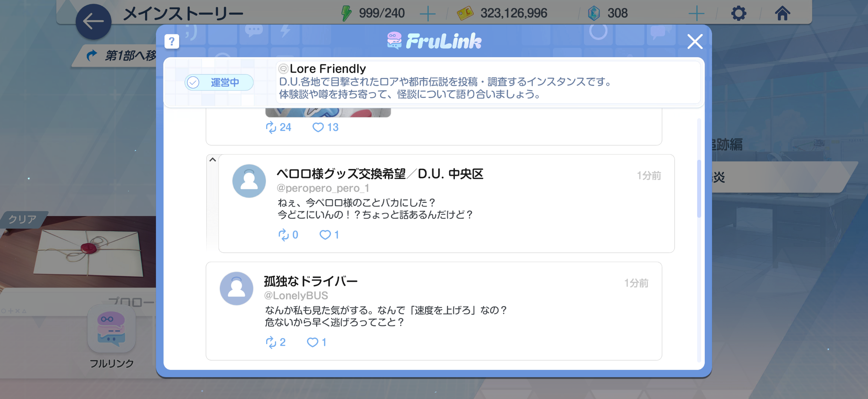The width and height of the screenshot is (868, 399).
Task: Repost the peropero_pero_1 reply
Action: pos(288,235)
